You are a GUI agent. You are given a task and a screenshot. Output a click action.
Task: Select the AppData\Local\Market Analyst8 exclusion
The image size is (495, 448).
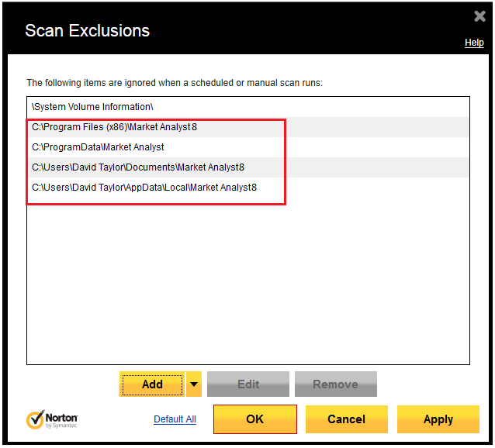click(247, 188)
